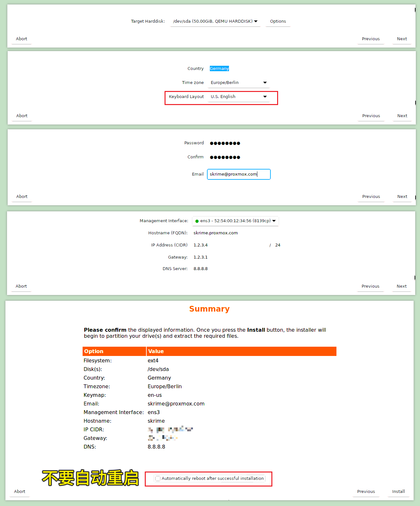Focus the Email input field
The height and width of the screenshot is (506, 420).
[x=239, y=174]
